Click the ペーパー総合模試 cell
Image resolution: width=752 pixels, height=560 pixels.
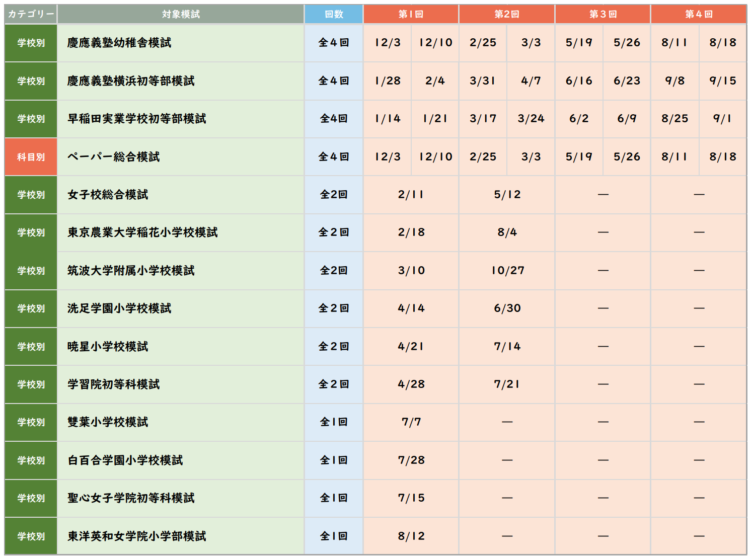[181, 156]
